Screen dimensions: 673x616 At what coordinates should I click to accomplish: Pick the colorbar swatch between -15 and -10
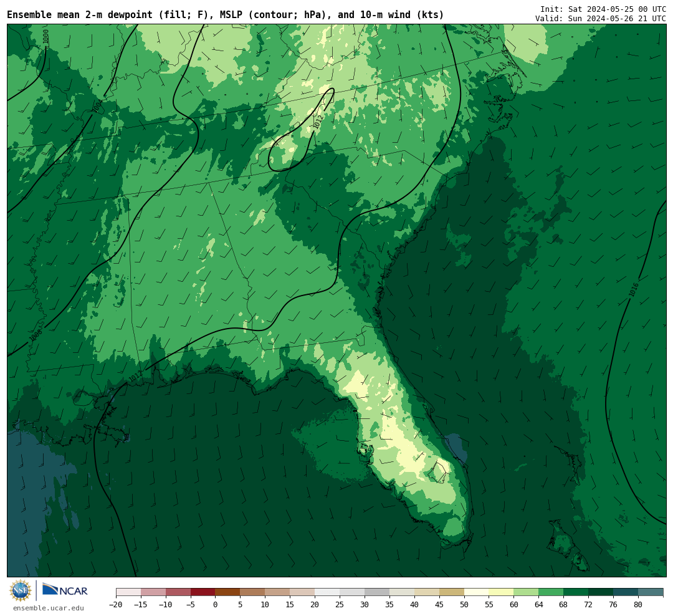coord(153,592)
